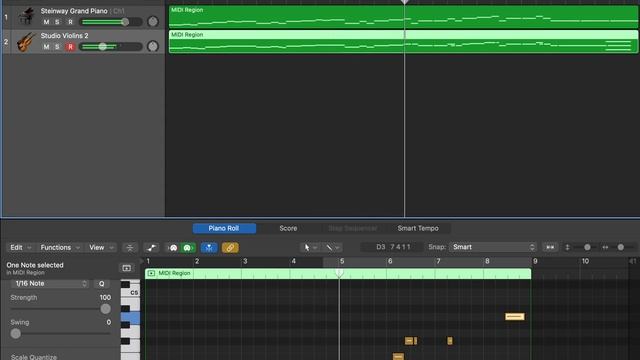Mute the Studio Violins 2 track
The image size is (640, 360).
(46, 47)
